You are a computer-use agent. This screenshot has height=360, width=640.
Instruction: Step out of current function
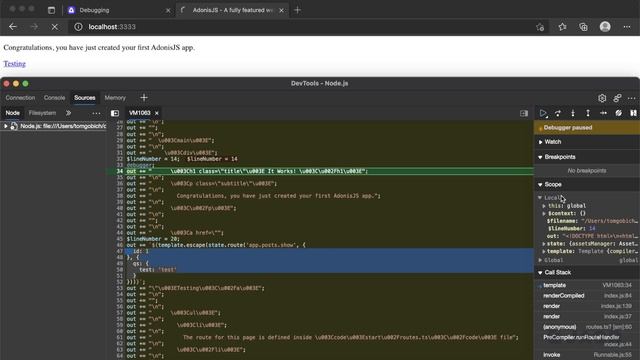click(588, 113)
